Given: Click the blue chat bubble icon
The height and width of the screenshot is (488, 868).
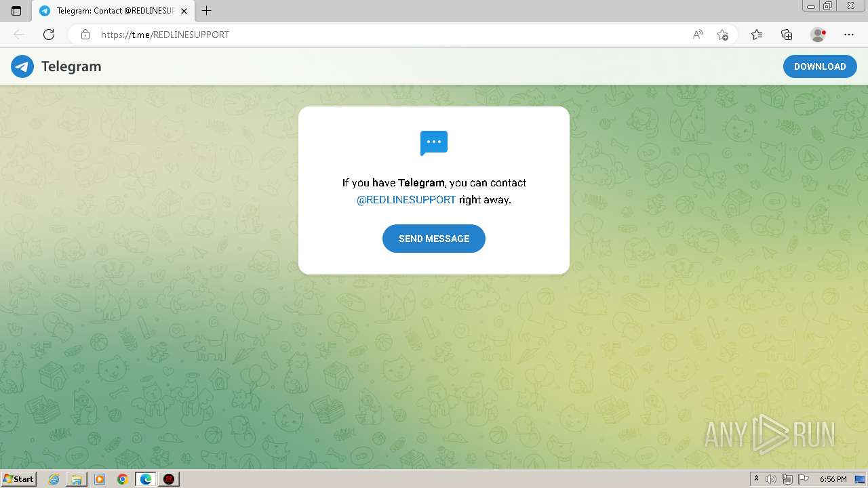Looking at the screenshot, I should [x=434, y=143].
